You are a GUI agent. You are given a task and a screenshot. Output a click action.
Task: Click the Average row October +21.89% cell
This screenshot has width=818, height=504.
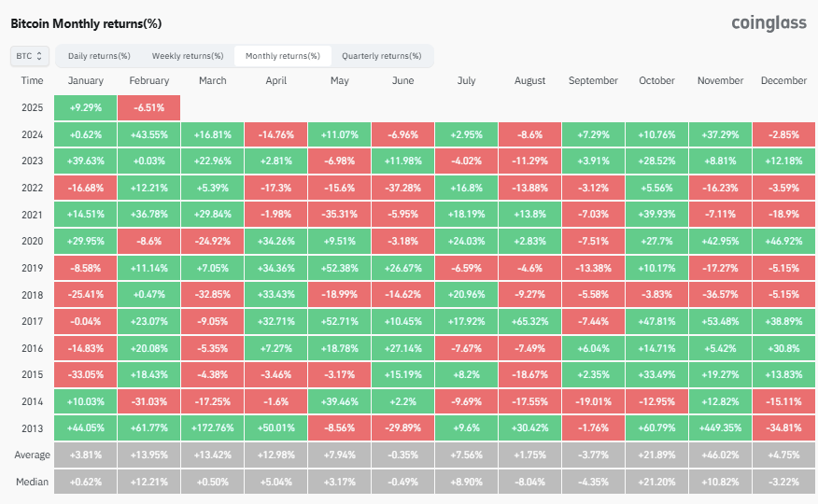[656, 455]
